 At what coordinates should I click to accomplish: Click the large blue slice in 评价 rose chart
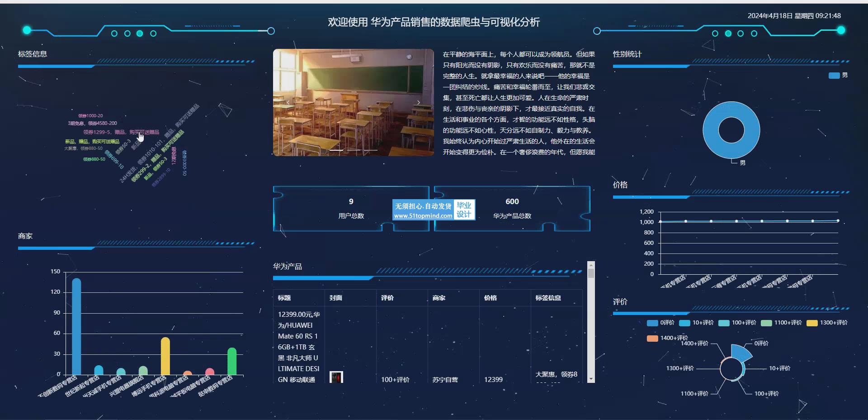(741, 353)
